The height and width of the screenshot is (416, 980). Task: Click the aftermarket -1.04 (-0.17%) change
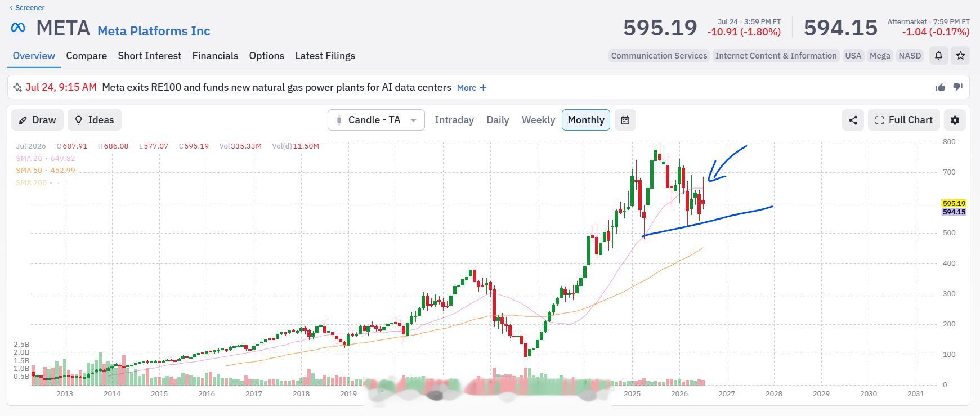point(936,32)
